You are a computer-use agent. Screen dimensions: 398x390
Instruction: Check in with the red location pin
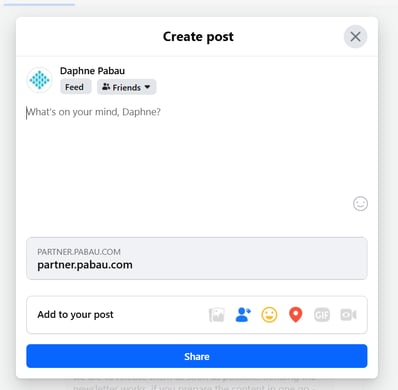pos(296,315)
